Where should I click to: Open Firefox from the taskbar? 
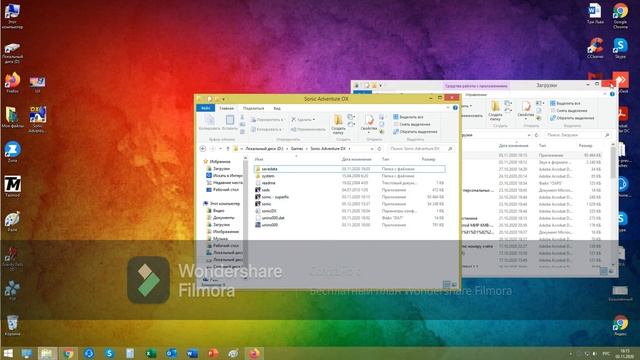point(254,353)
